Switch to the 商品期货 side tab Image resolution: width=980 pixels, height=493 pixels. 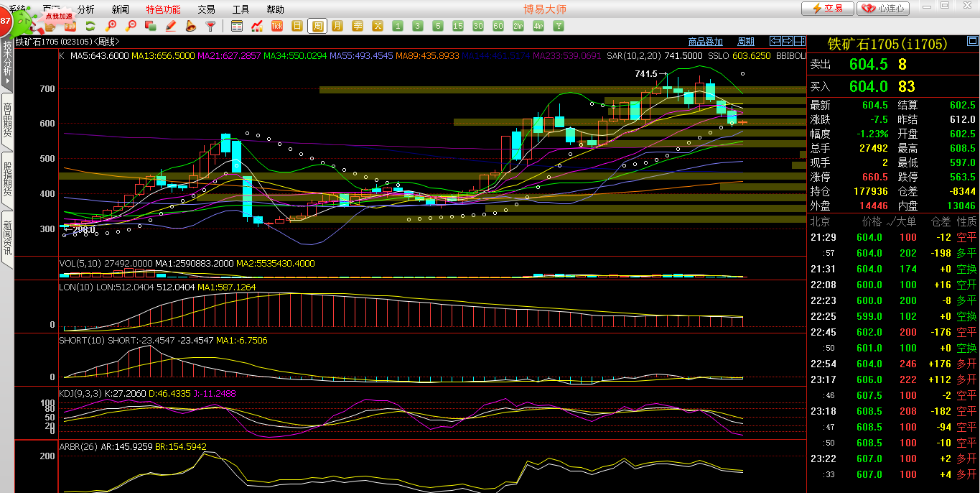coord(7,120)
